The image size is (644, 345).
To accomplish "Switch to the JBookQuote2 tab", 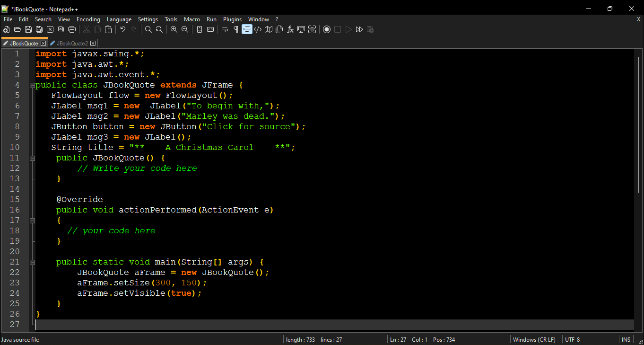I will coord(72,44).
